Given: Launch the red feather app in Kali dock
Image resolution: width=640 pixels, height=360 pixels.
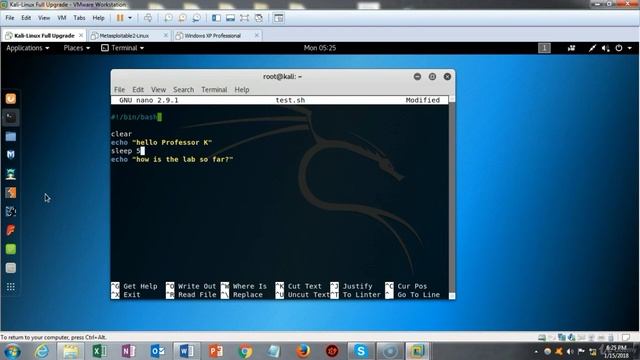Looking at the screenshot, I should click(x=11, y=230).
